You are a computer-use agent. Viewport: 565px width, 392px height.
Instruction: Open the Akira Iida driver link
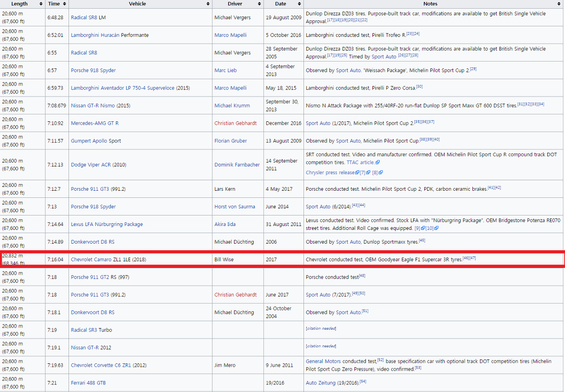coord(225,224)
